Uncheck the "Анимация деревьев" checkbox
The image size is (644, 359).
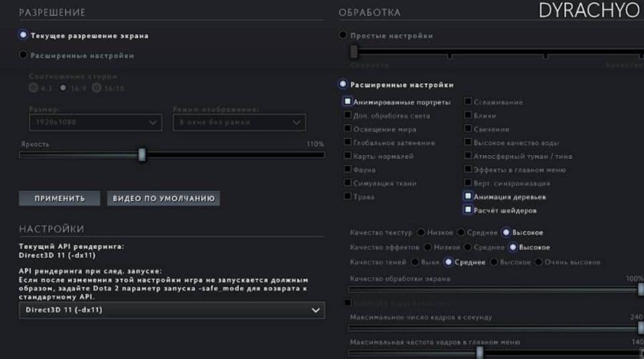[468, 197]
